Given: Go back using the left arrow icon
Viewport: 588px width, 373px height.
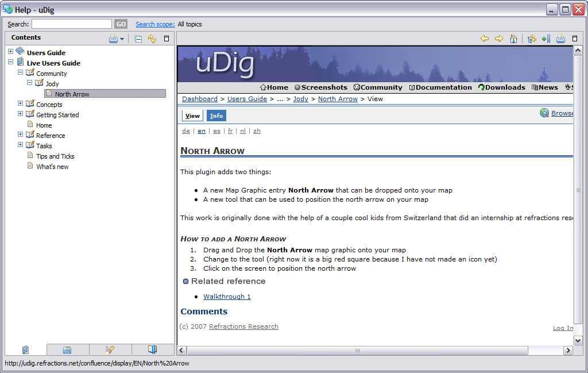Looking at the screenshot, I should click(485, 39).
